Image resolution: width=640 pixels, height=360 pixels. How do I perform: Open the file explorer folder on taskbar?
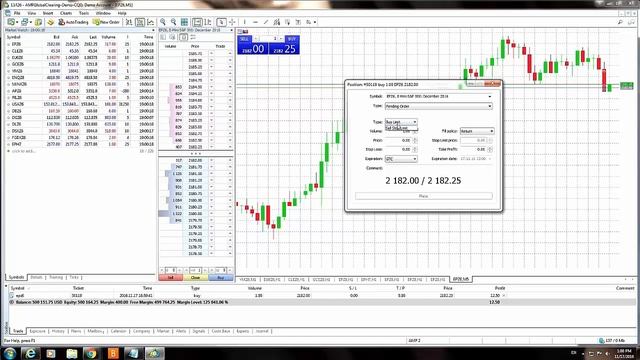pyautogui.click(x=71, y=353)
